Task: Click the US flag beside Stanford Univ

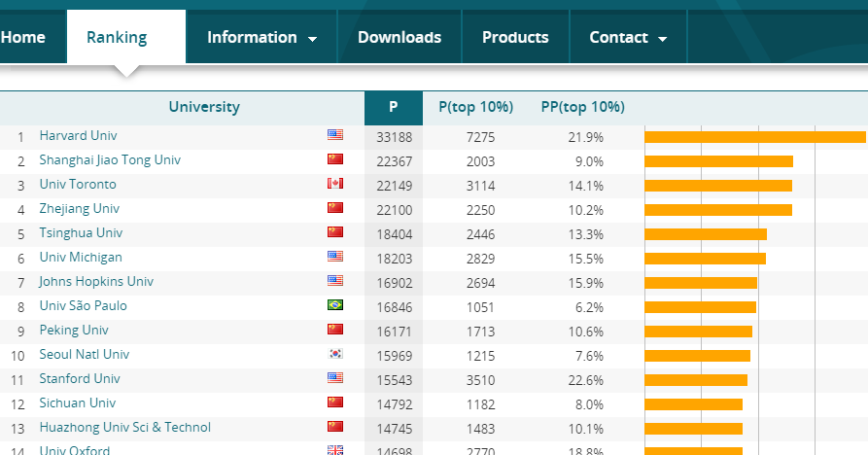Action: pyautogui.click(x=335, y=377)
